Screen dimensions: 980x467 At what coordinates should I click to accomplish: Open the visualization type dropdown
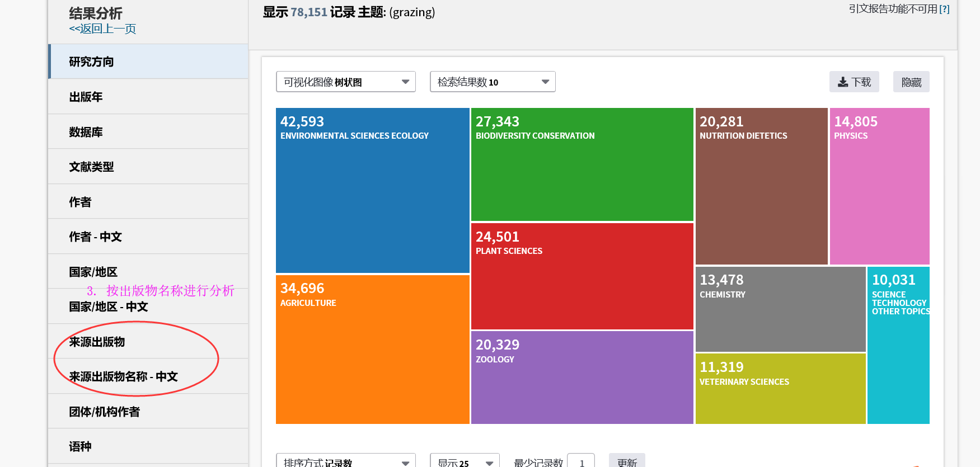click(x=345, y=82)
